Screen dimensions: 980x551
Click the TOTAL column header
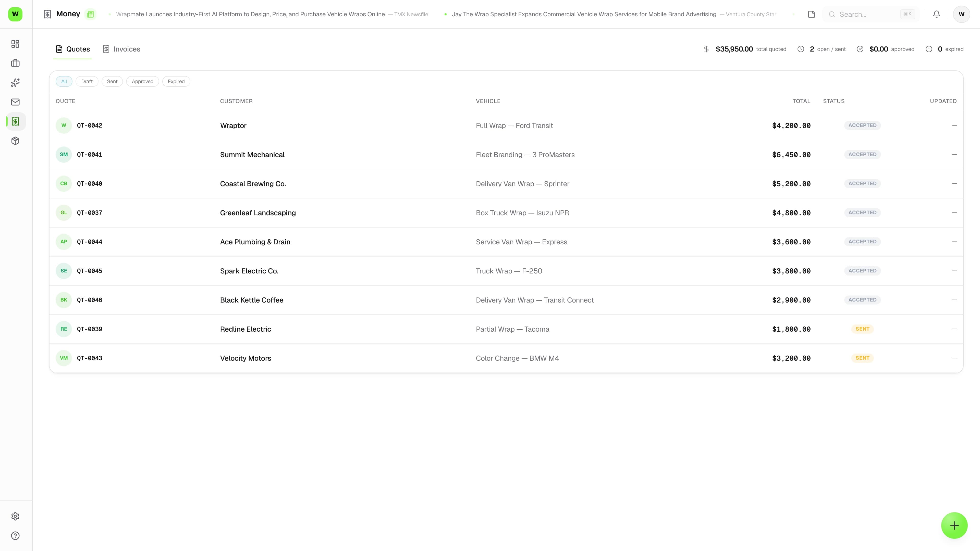click(802, 101)
